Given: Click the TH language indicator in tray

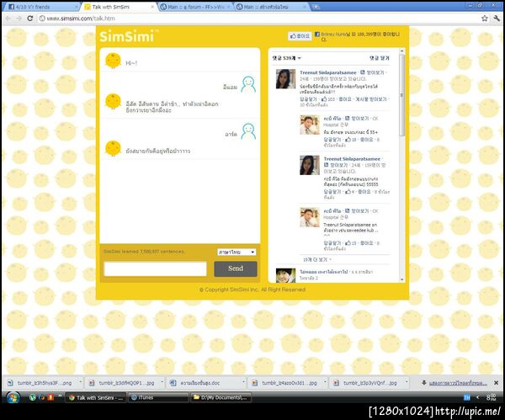Looking at the screenshot, I should 466,398.
